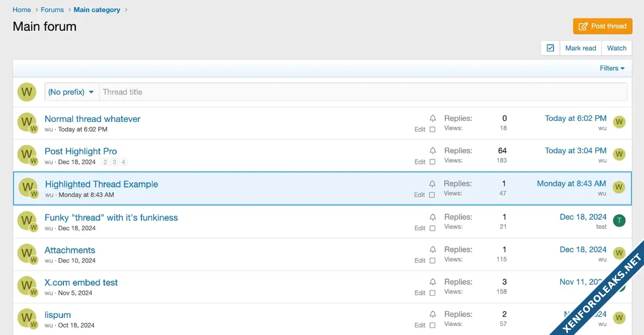Open Main category breadcrumb link
Screen dimensions: 644x335
pyautogui.click(x=97, y=10)
